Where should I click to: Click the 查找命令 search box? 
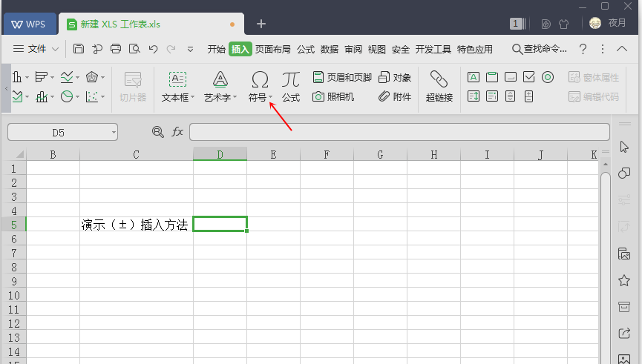[540, 49]
